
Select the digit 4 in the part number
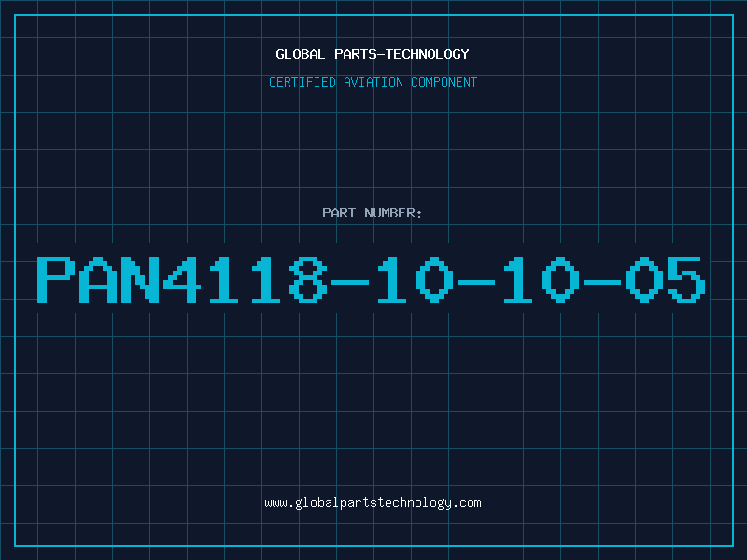(x=182, y=279)
